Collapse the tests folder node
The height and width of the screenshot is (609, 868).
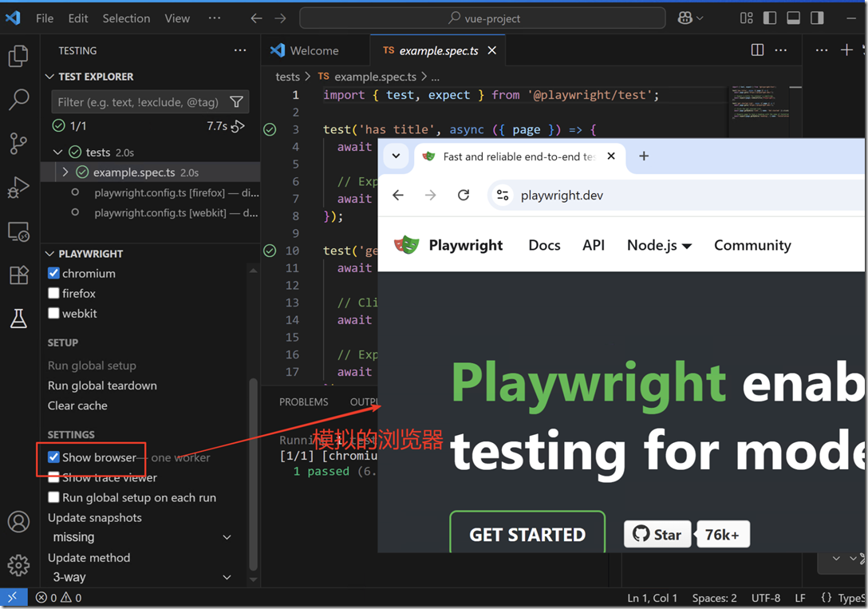click(x=57, y=152)
